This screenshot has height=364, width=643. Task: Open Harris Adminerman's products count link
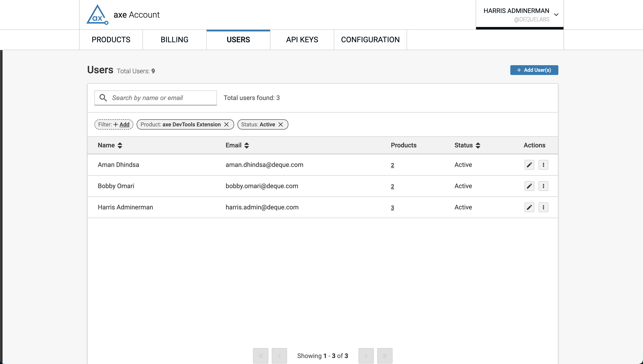[392, 207]
